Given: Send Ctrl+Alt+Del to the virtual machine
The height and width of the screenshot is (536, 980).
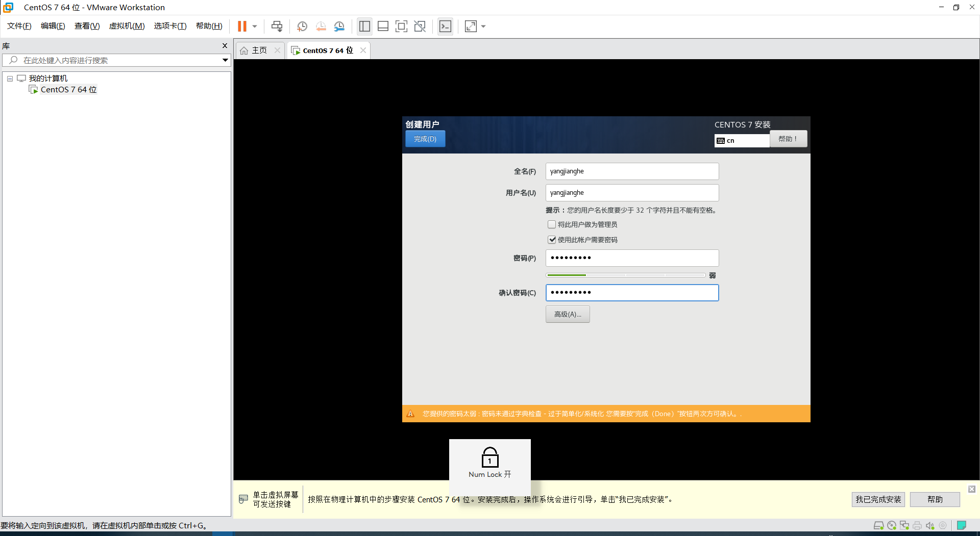Looking at the screenshot, I should coord(277,26).
